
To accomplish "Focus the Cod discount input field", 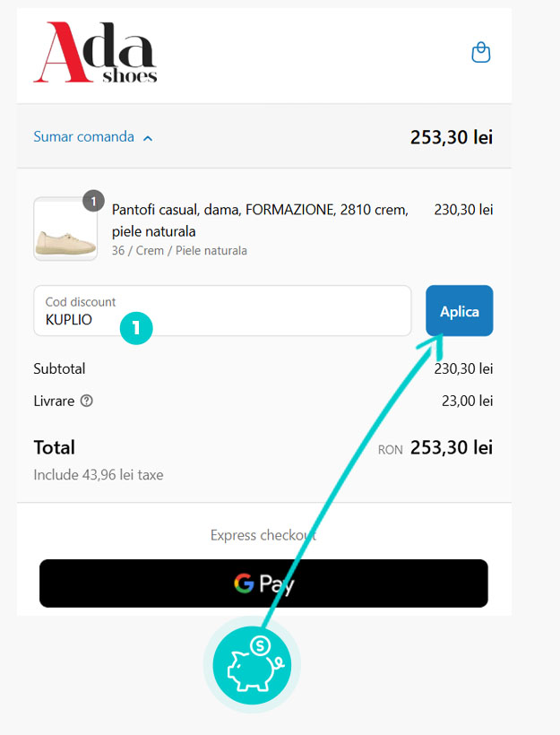I will [x=222, y=311].
